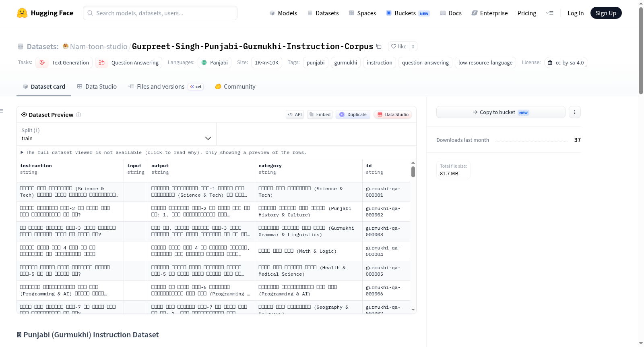The image size is (644, 347).
Task: Select the gurmukhi-qa-000005 id cell
Action: point(386,271)
